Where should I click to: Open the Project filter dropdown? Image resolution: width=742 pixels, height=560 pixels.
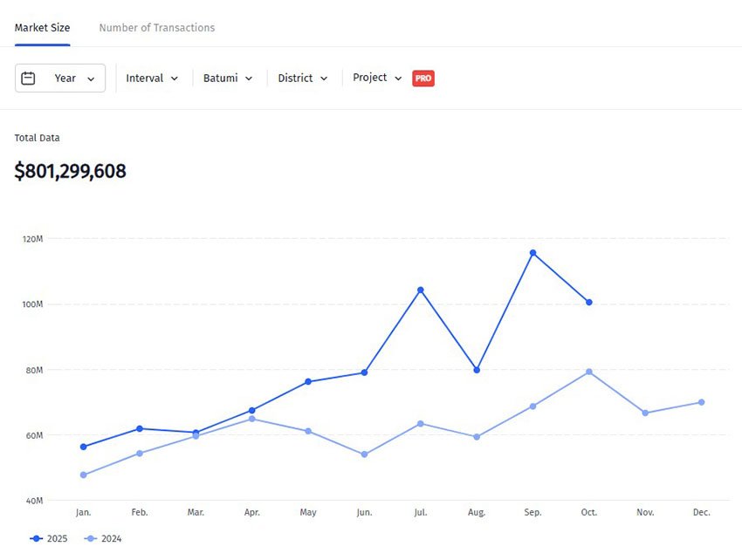point(377,79)
